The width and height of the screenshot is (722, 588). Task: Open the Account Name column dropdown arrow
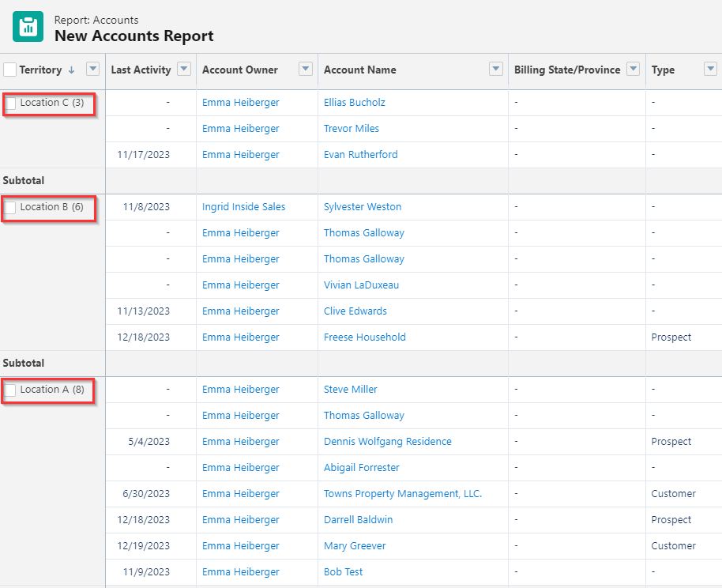point(496,69)
